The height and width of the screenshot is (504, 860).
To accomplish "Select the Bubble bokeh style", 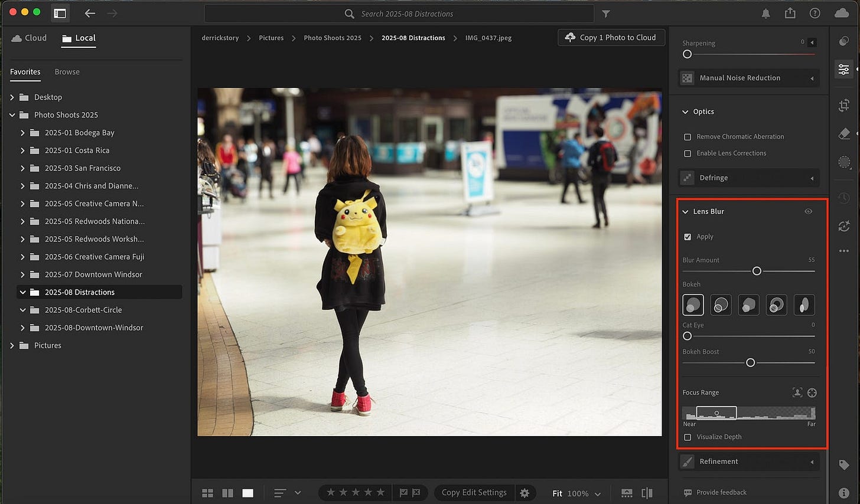I will 721,305.
